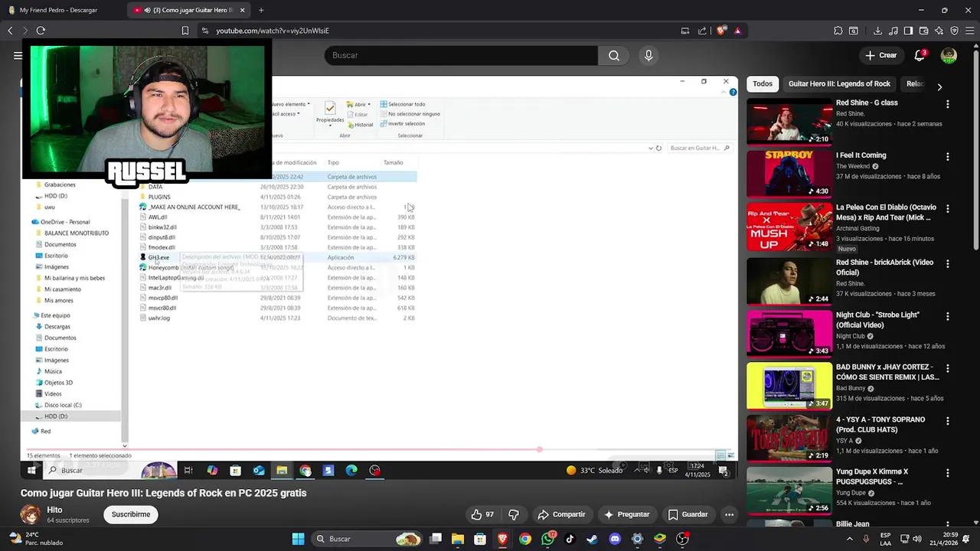Start voice search with the microphone icon
The width and height of the screenshot is (980, 551).
point(648,55)
